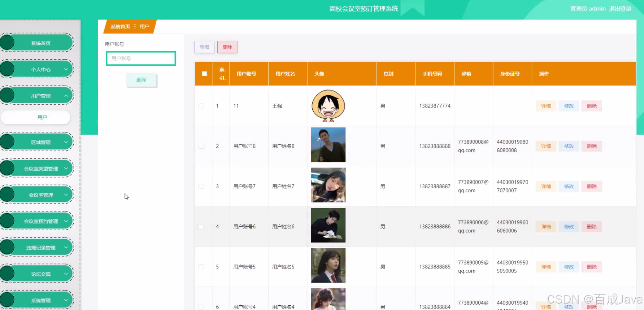Open the avatar photo of 用户姓名8
Viewport: 644px width, 310px height.
pyautogui.click(x=328, y=145)
